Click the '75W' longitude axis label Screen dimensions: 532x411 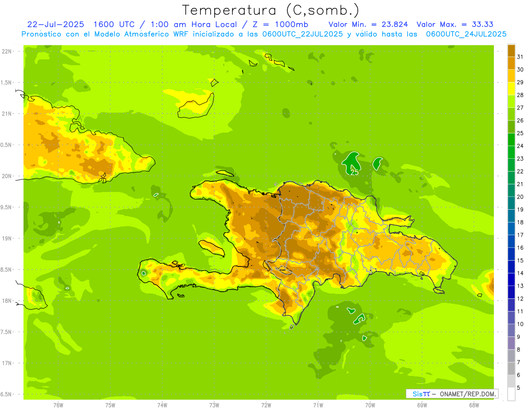click(110, 405)
